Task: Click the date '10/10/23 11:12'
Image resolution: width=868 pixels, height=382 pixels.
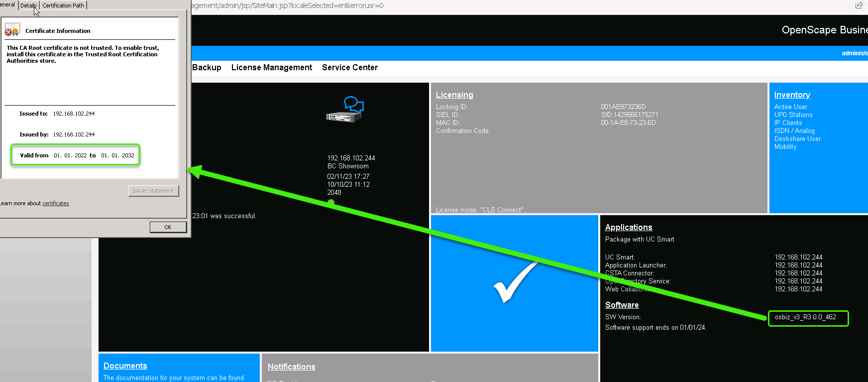Action: (348, 184)
